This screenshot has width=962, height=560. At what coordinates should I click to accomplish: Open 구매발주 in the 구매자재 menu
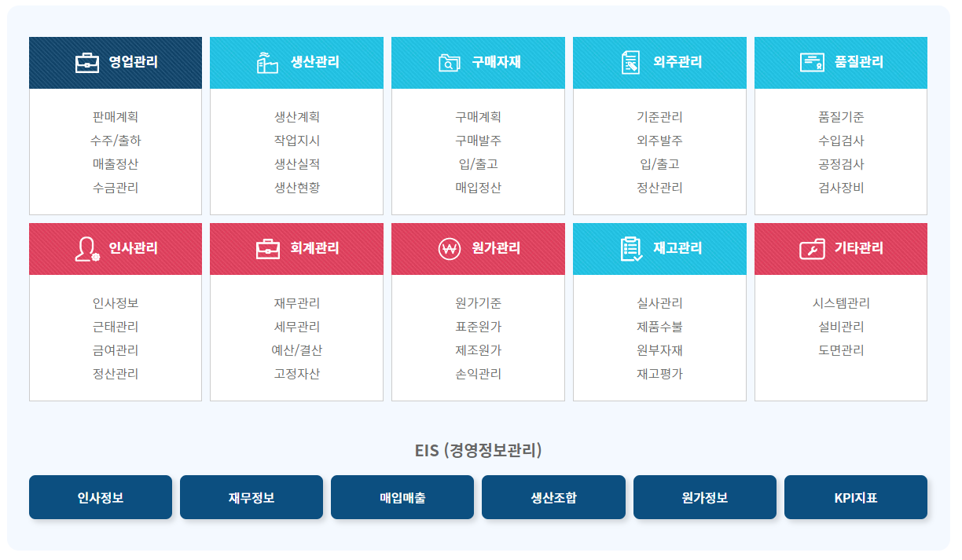click(479, 141)
